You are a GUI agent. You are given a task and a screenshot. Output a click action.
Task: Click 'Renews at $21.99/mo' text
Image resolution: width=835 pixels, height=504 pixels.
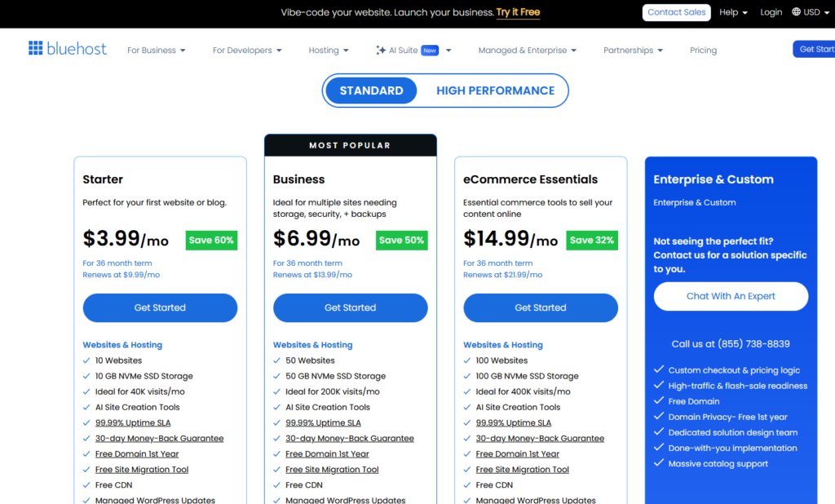(502, 274)
